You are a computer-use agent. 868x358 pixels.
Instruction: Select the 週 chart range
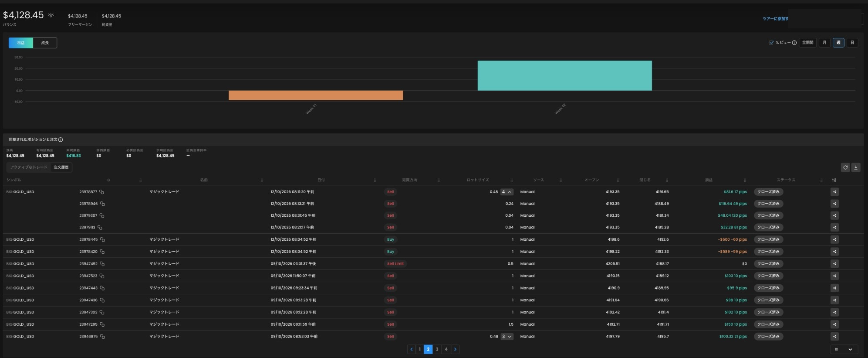pos(838,43)
